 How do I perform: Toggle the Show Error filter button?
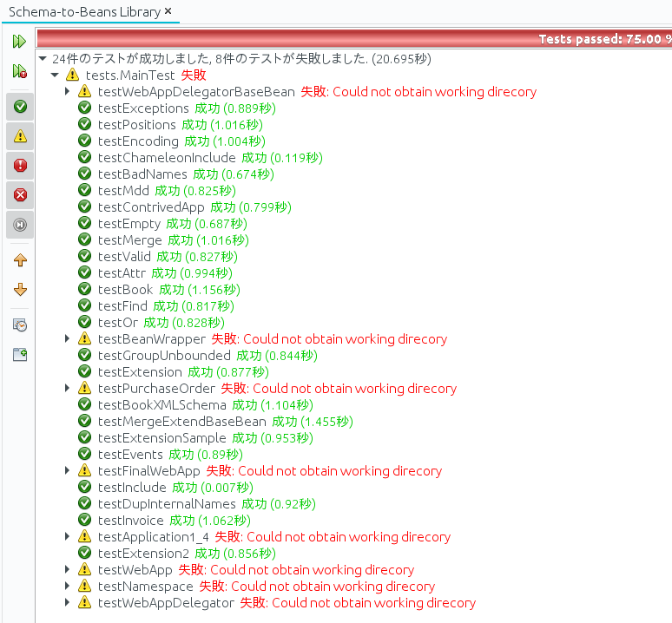(20, 166)
